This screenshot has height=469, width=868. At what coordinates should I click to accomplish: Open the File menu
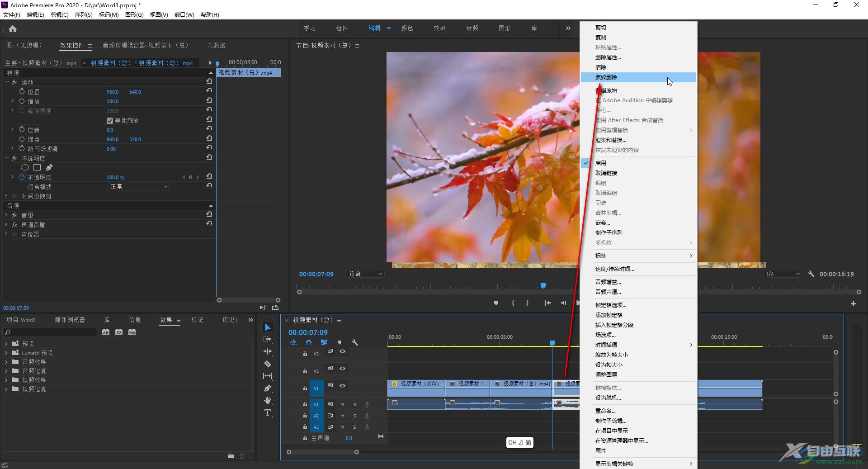(12, 14)
